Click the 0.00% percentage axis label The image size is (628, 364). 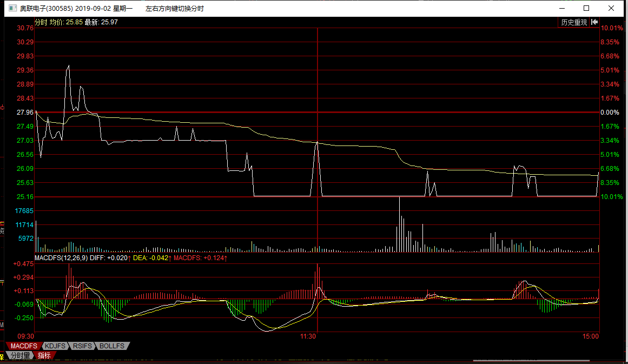click(610, 112)
